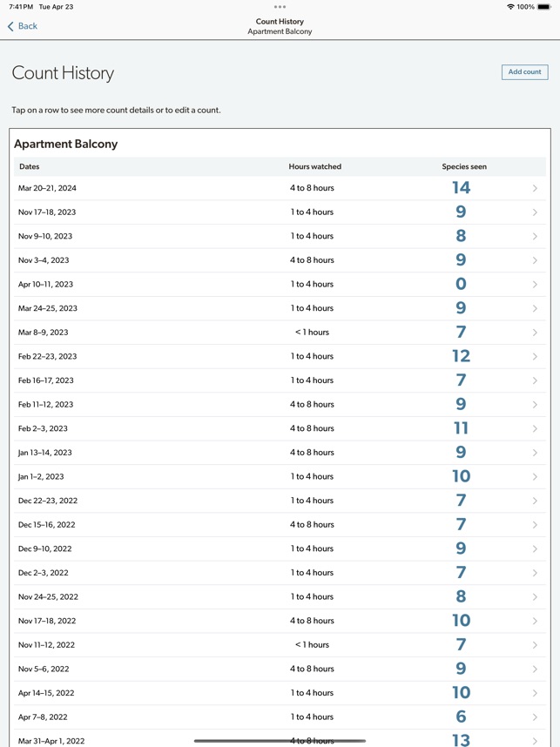This screenshot has width=560, height=747.
Task: Open chevron for Apr 10–11, 2023 count
Action: [x=535, y=285]
